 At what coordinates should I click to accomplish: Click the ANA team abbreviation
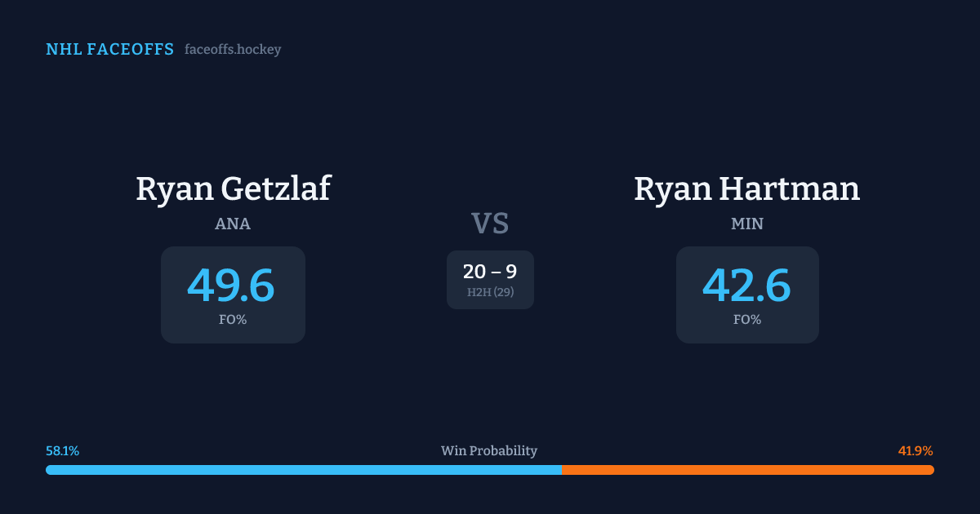coord(233,224)
